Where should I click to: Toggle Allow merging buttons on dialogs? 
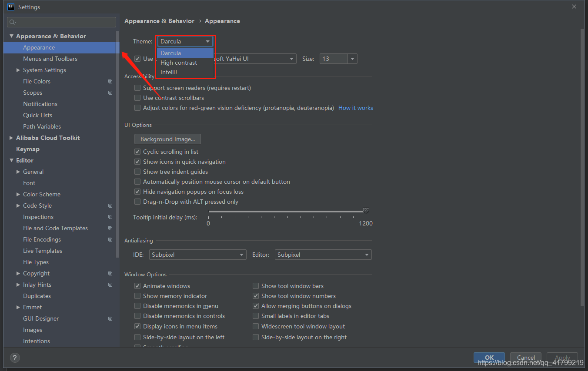tap(256, 306)
